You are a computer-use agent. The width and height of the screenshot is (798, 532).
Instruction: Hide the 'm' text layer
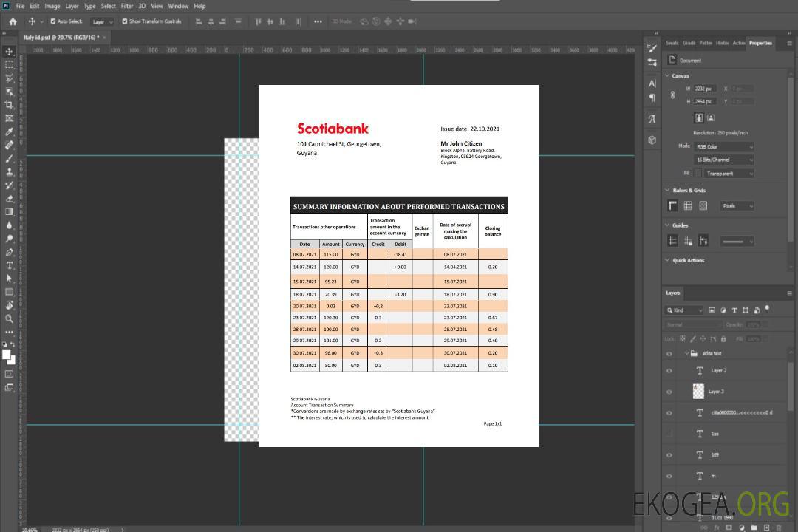pos(669,477)
